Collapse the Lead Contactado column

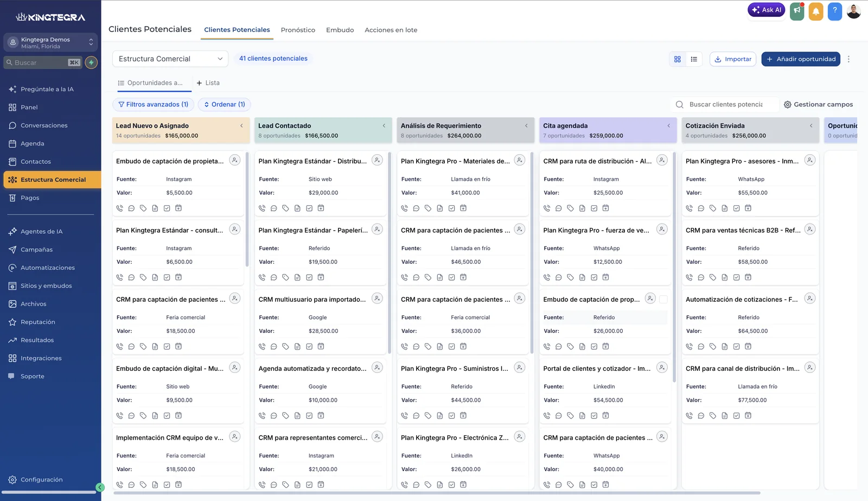(384, 125)
